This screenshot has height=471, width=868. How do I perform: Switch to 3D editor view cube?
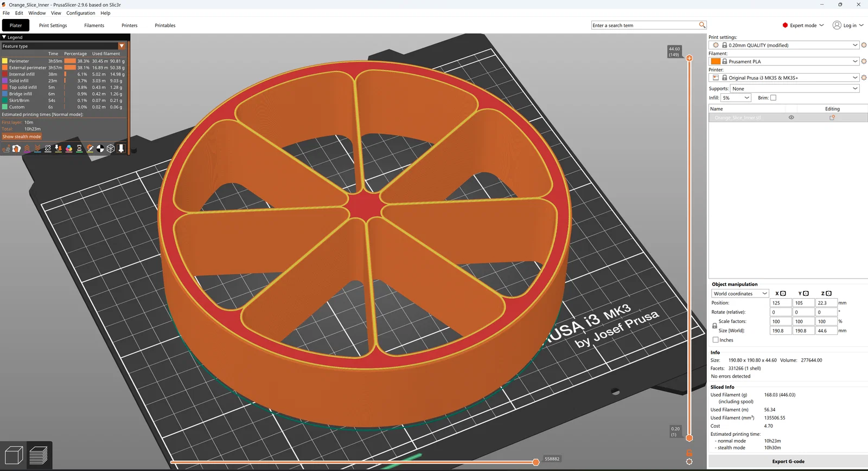point(14,455)
